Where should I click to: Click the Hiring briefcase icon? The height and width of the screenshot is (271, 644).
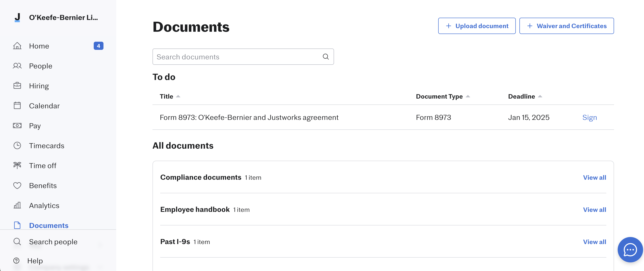pos(17,86)
